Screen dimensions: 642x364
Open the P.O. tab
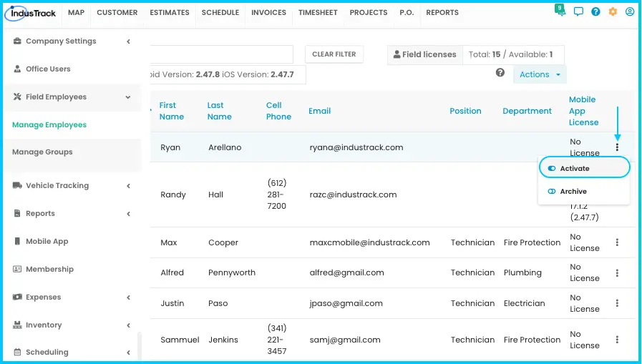(x=407, y=13)
